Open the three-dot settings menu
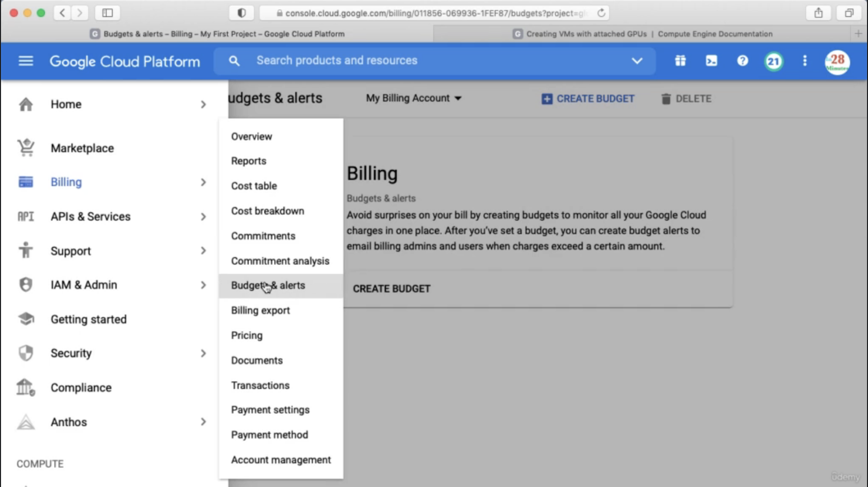The height and width of the screenshot is (487, 868). [x=804, y=61]
